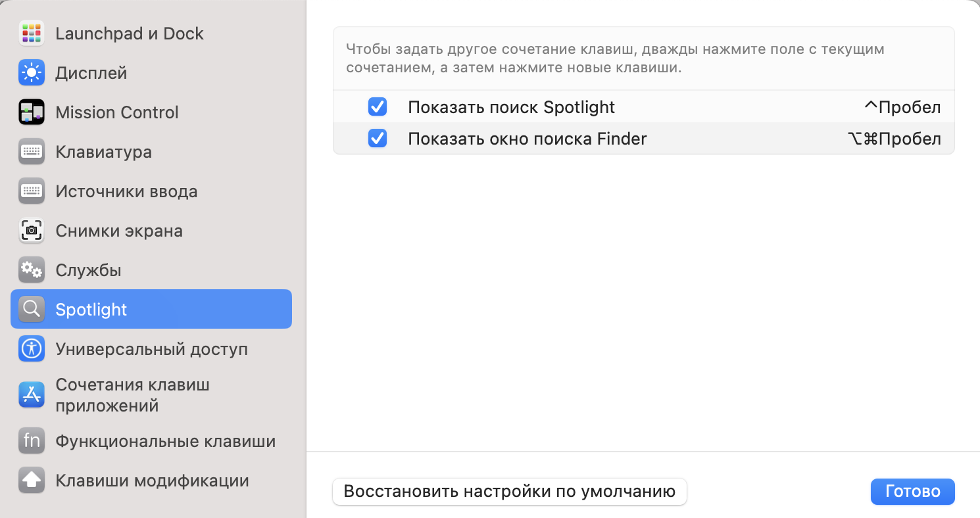Click the ^Пробел shortcut field
Image resolution: width=980 pixels, height=518 pixels.
pos(902,107)
